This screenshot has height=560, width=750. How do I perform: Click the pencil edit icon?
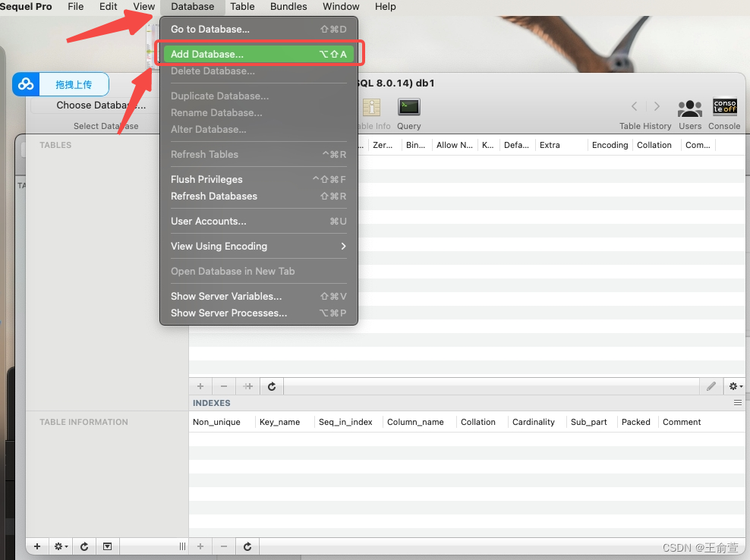coord(711,386)
